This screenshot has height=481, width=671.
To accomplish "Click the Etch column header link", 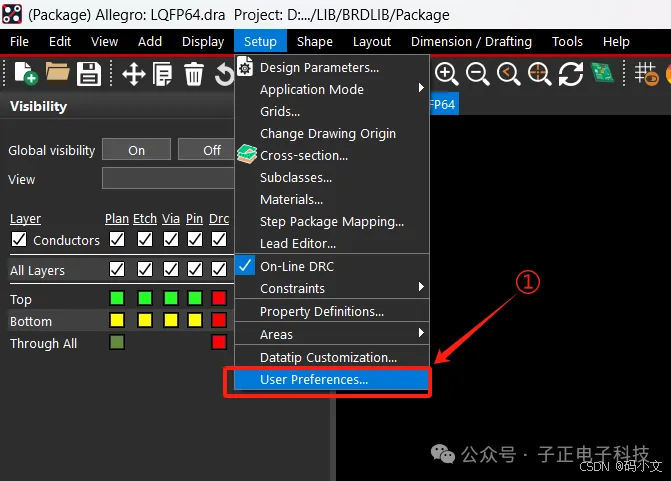I will pos(145,219).
